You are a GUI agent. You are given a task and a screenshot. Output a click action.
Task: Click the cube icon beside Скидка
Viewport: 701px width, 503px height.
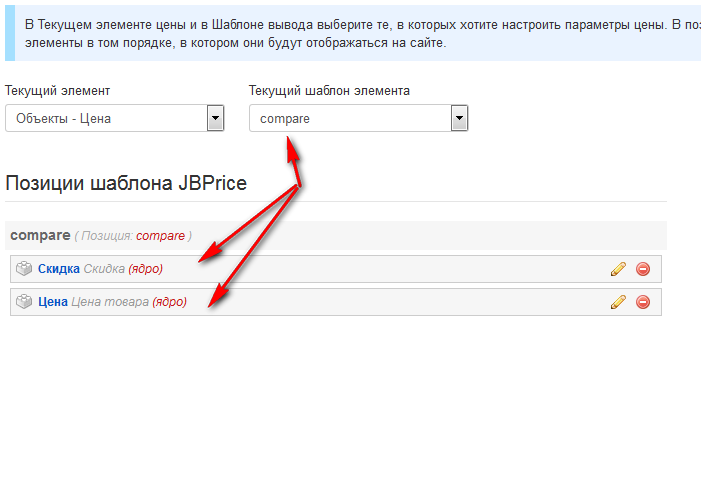(24, 269)
